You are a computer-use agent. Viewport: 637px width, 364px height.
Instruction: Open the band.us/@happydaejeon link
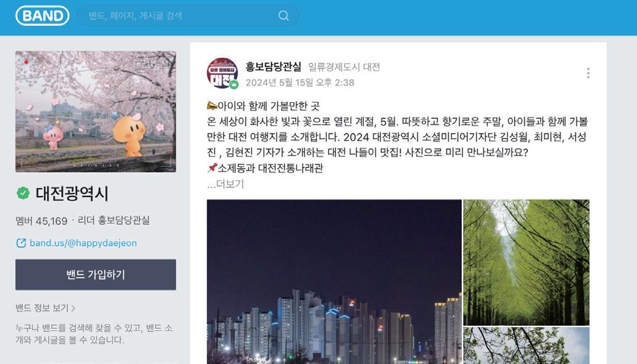83,243
